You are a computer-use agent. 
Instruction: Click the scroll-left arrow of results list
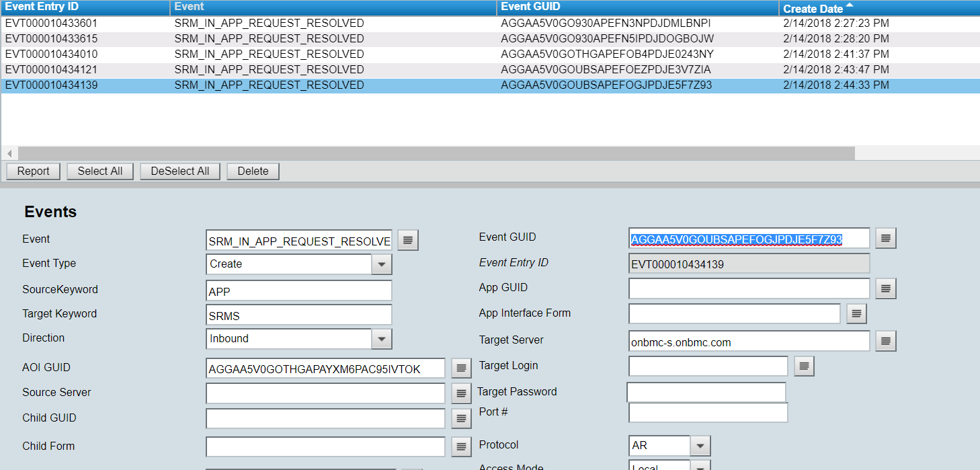9,153
